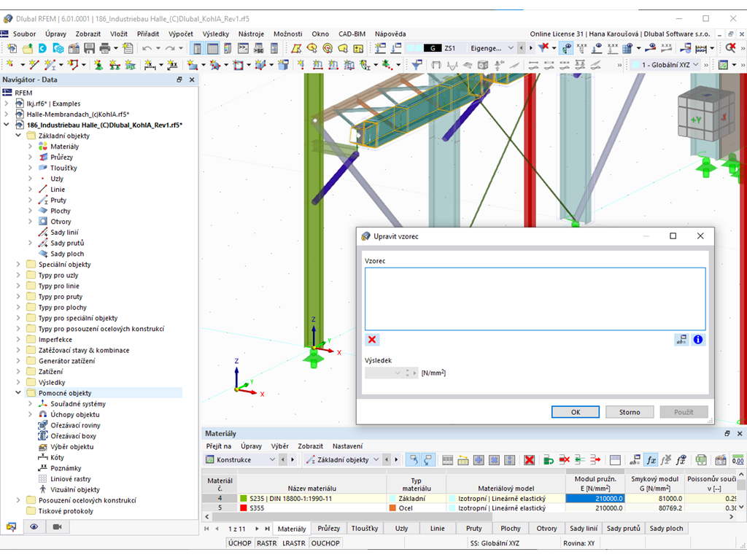Image resolution: width=747 pixels, height=560 pixels.
Task: Click the orange Ocel type color swatch
Action: [392, 508]
